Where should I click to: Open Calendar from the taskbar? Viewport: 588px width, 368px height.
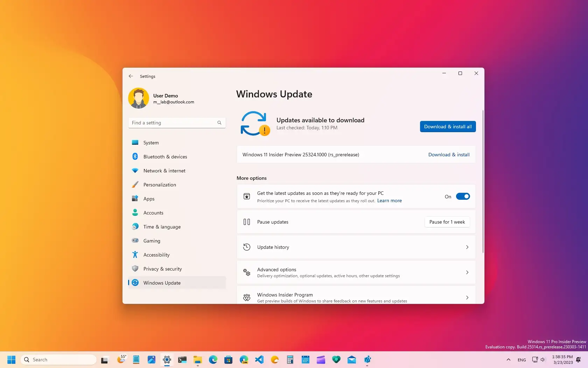(306, 360)
